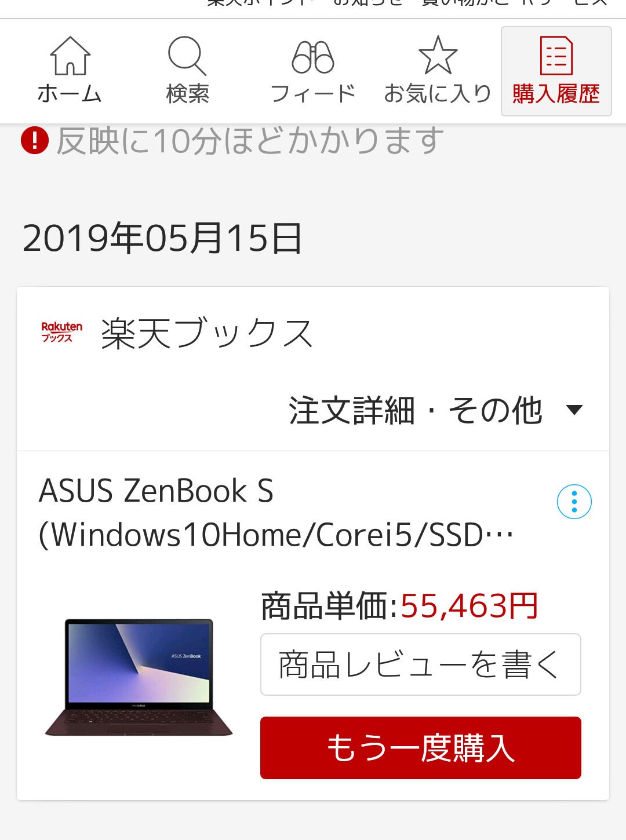Tap the Rakuten Books shop logo

pyautogui.click(x=61, y=332)
